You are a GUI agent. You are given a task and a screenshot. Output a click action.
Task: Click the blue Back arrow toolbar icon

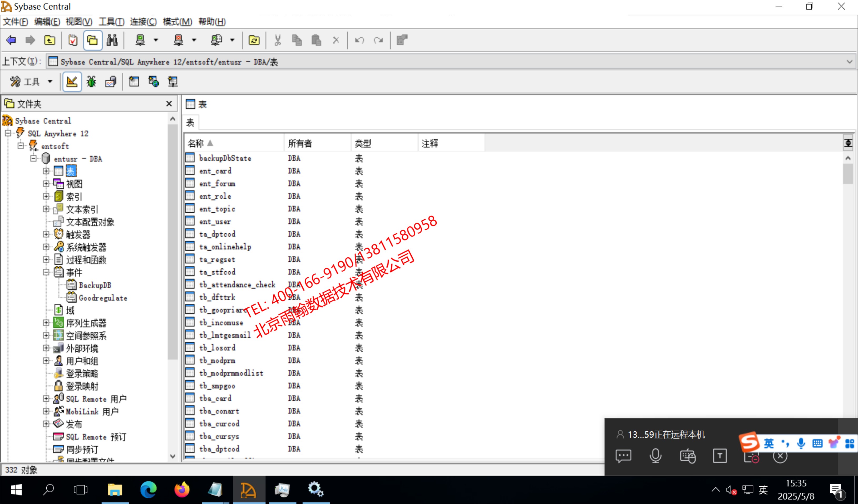(11, 40)
